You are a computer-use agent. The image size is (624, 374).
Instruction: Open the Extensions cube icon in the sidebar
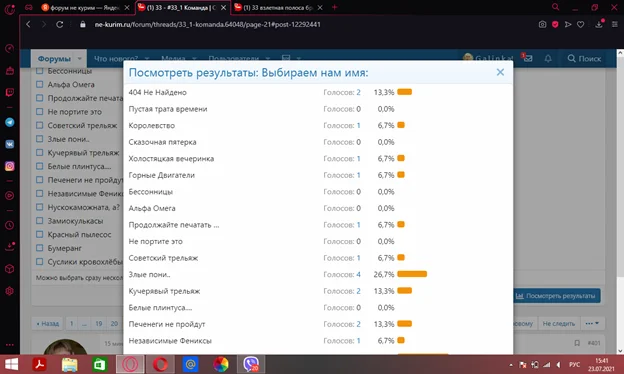click(x=10, y=269)
